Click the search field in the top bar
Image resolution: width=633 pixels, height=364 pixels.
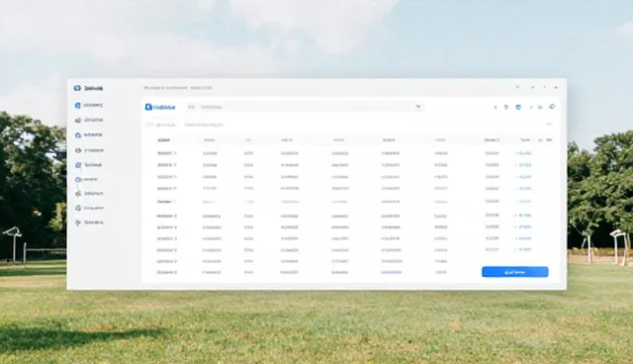click(305, 107)
